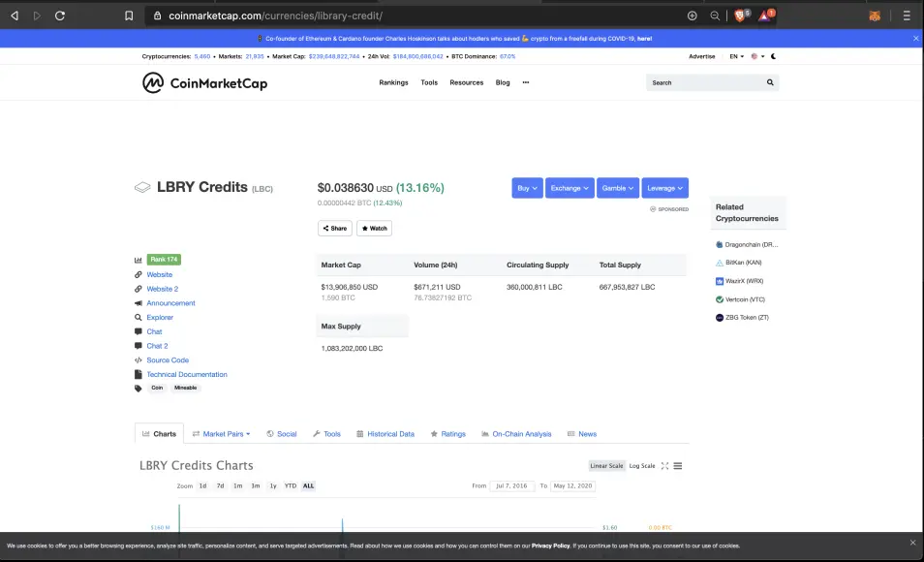Click the search magnifier icon
This screenshot has height=562, width=924.
point(770,82)
